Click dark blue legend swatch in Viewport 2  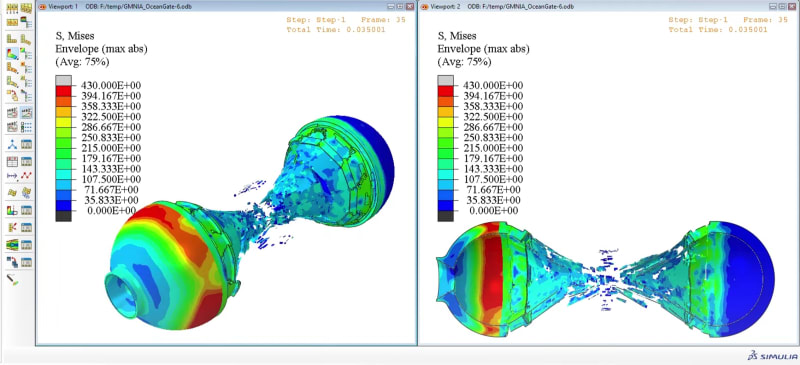click(445, 205)
